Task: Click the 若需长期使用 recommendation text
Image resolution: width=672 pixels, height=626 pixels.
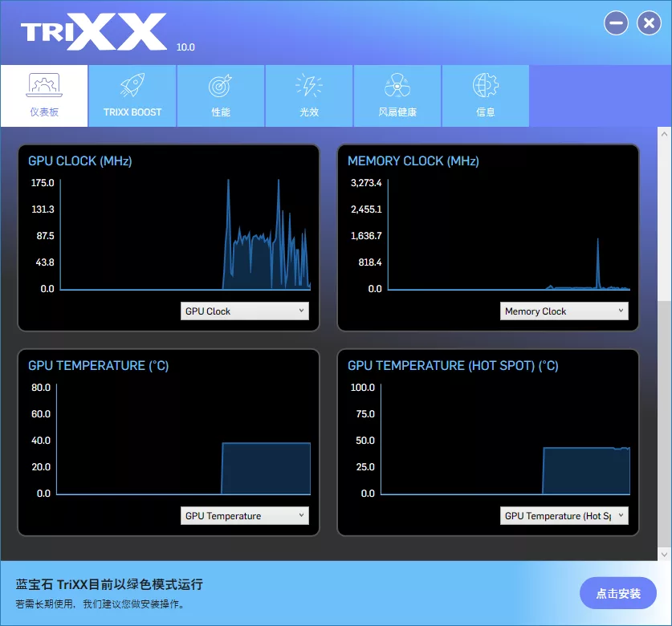Action: point(100,604)
